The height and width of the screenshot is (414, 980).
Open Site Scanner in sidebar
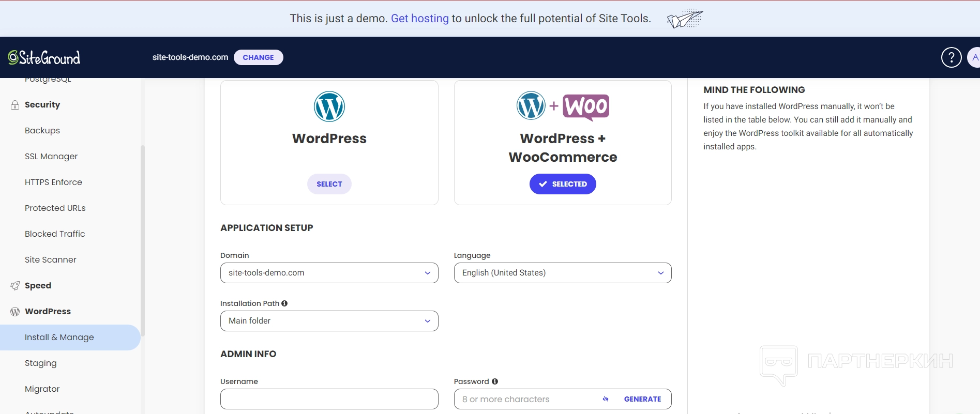pos(51,260)
